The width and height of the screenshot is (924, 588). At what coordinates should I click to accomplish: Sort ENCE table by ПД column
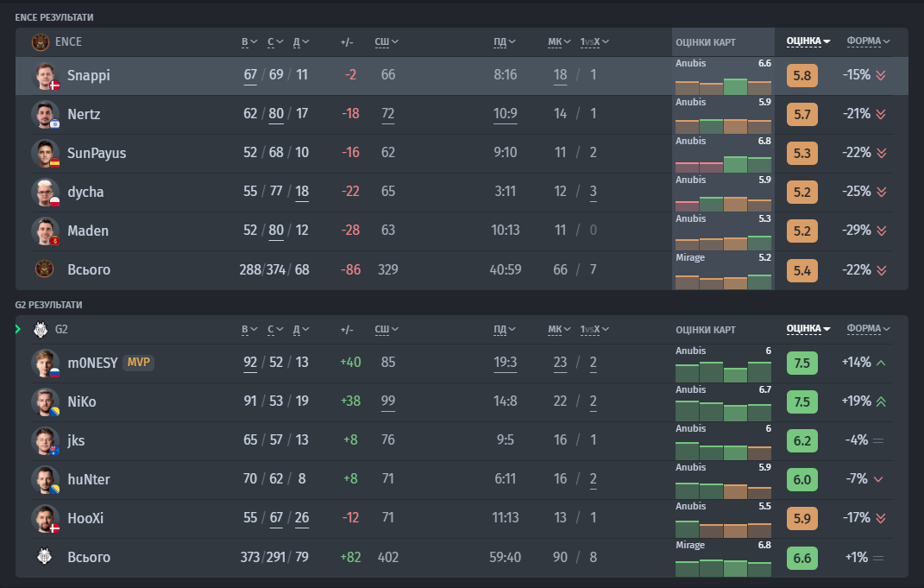tap(505, 41)
